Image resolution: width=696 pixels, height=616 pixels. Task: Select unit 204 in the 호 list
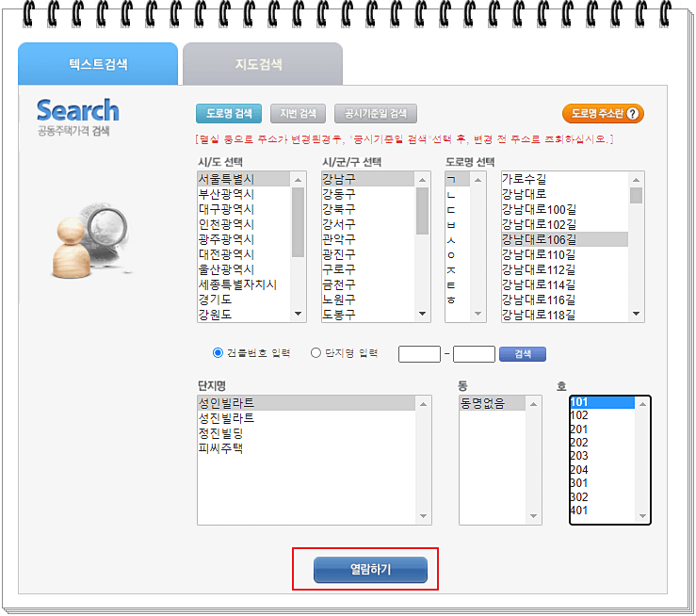point(603,470)
